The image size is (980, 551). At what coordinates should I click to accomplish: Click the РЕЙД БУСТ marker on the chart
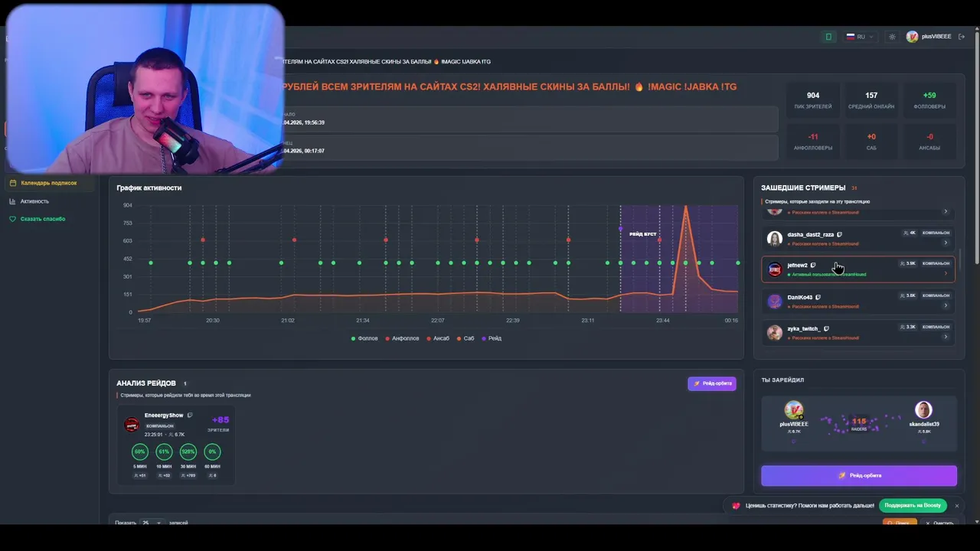pos(642,234)
